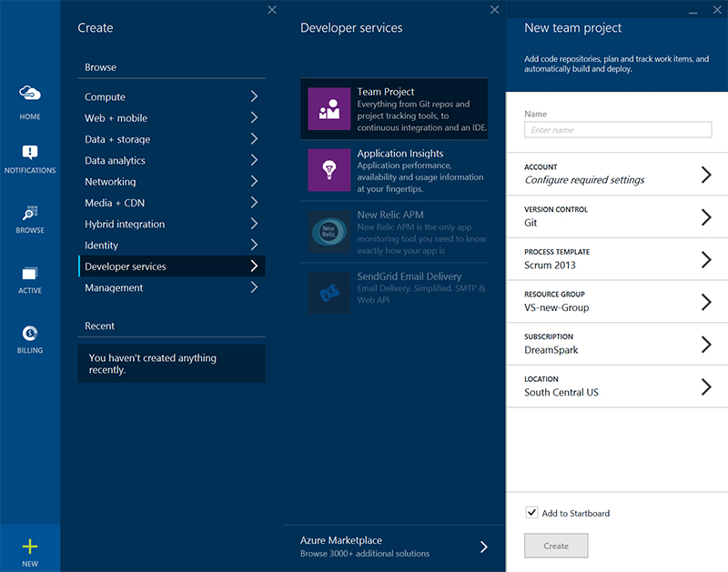Click the New team project blade title
Viewport: 728px width, 572px height.
click(x=573, y=28)
